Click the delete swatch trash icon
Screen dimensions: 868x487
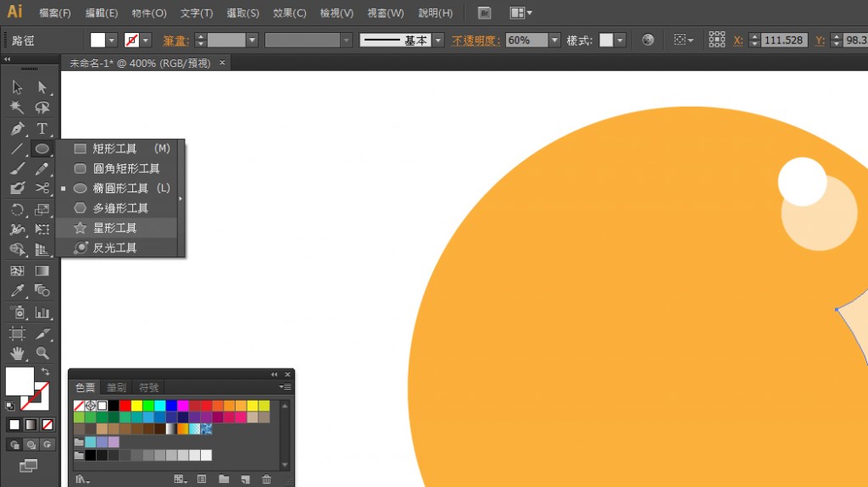coord(266,479)
